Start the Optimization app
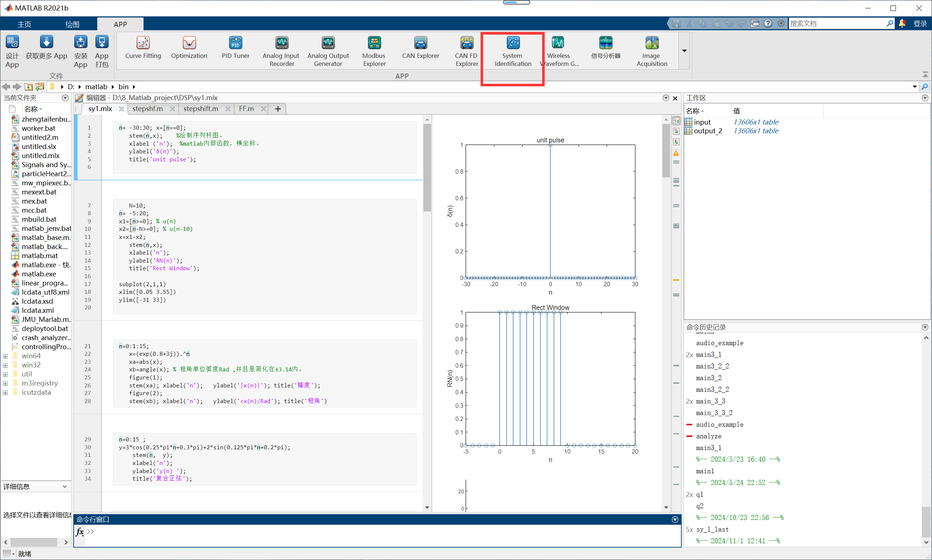Viewport: 932px width, 560px height. click(x=189, y=48)
